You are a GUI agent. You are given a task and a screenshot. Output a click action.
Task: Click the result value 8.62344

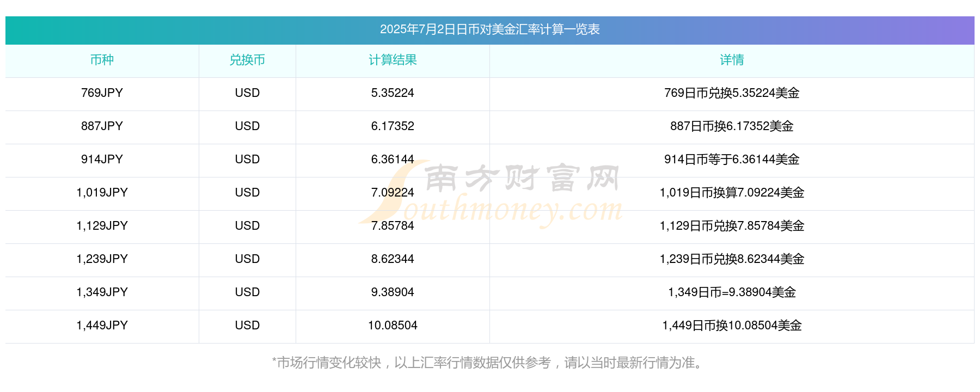[x=393, y=259]
